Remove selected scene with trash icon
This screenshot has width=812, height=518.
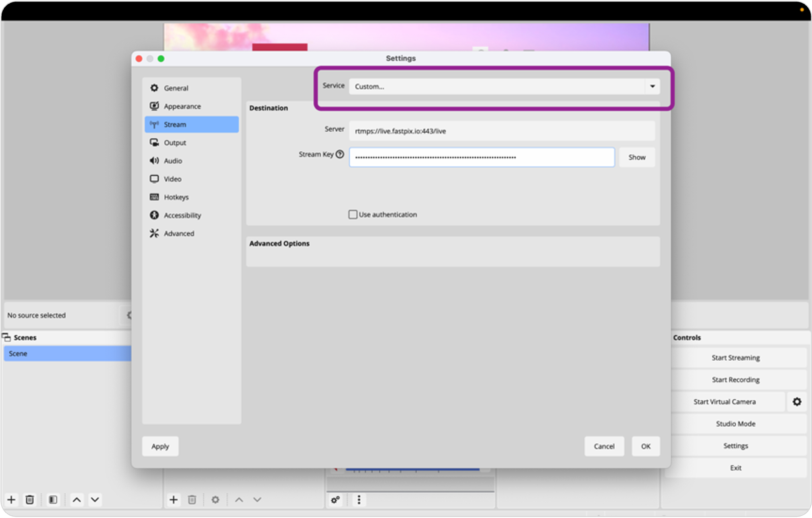tap(30, 500)
